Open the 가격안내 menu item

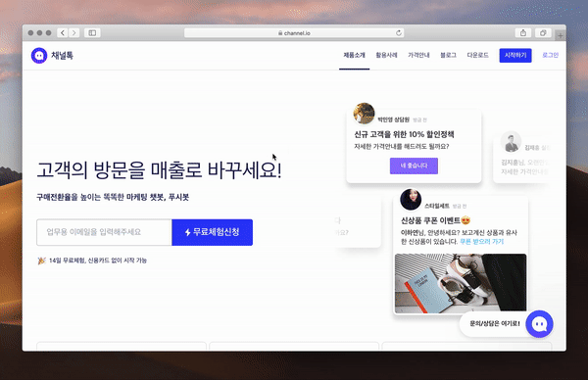pos(418,55)
